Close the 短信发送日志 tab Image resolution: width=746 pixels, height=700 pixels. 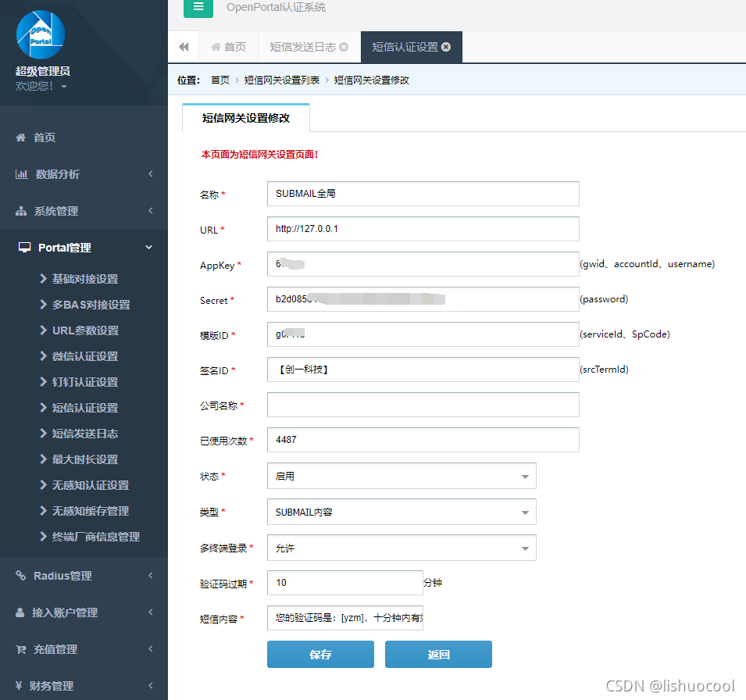pos(344,47)
